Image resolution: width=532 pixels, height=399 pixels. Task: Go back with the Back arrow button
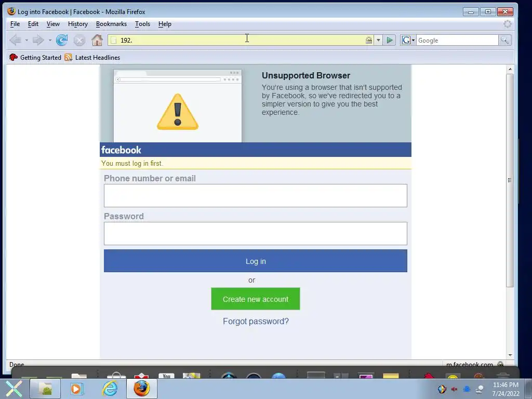point(15,40)
